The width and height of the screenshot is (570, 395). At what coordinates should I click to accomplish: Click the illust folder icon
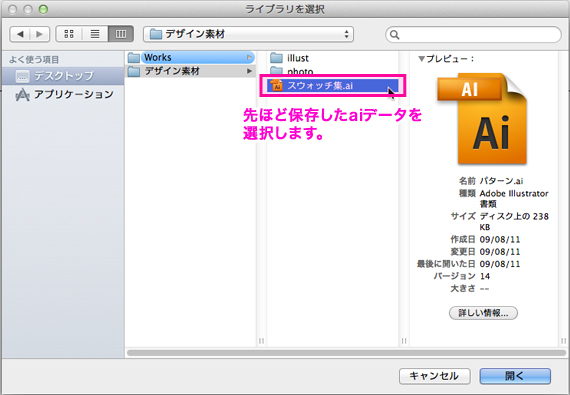276,58
